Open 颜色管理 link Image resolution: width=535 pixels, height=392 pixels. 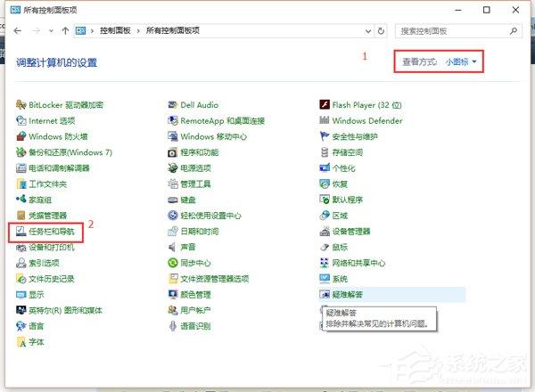[x=195, y=295]
